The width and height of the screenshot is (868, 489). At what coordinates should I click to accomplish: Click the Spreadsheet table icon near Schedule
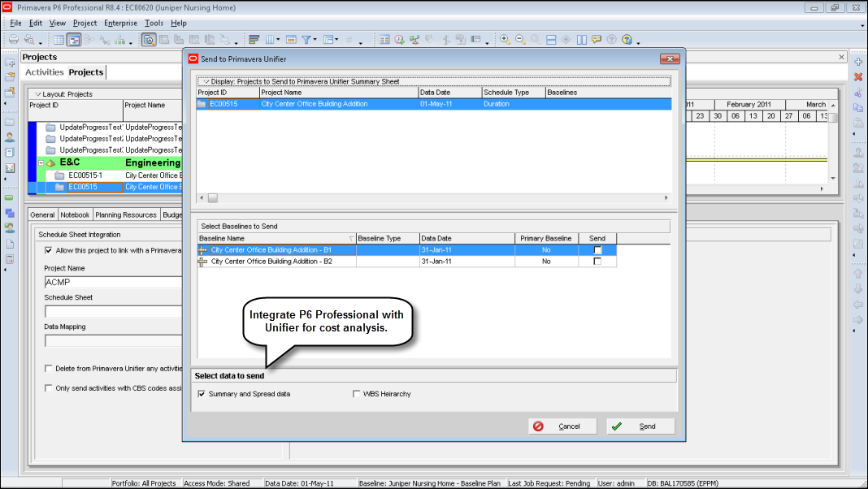(384, 39)
